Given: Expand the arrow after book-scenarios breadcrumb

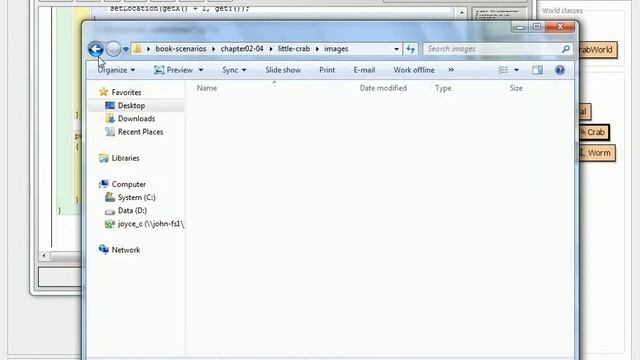Looking at the screenshot, I should tap(213, 49).
